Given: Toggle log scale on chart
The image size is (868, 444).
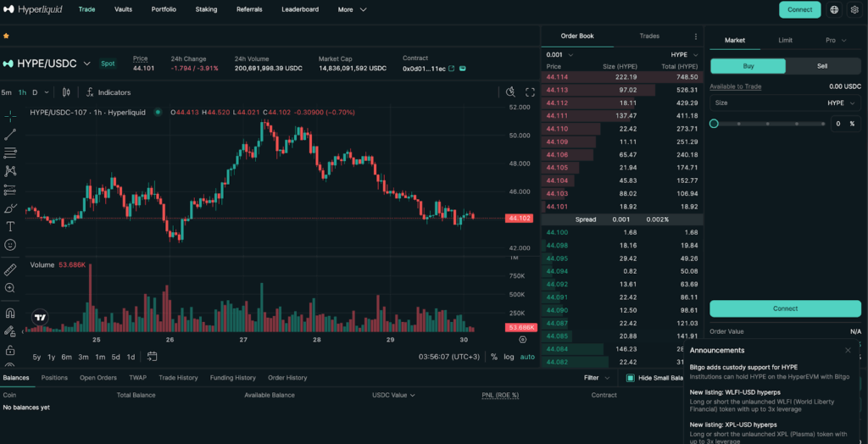Looking at the screenshot, I should 509,357.
